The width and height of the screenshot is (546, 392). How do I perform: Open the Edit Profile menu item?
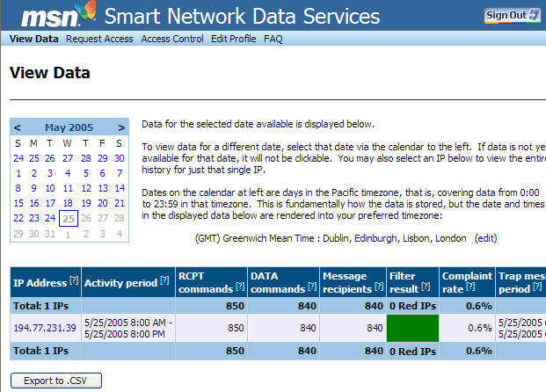234,39
